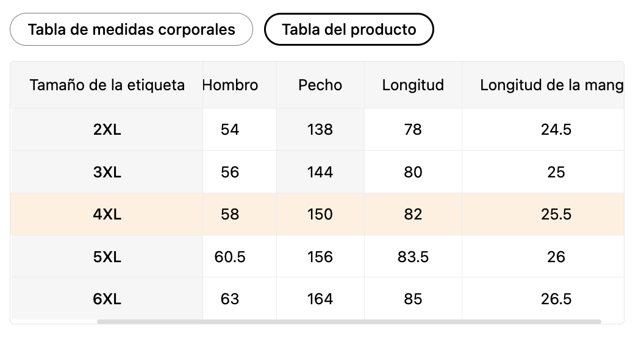644x339 pixels.
Task: Click the 138 chest value for 2XL
Action: pos(320,129)
